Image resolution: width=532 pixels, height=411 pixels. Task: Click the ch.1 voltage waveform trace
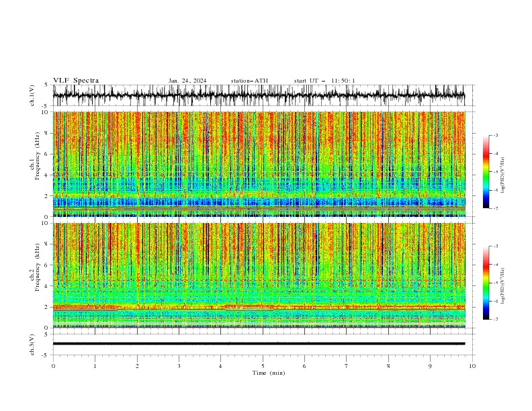click(x=259, y=95)
